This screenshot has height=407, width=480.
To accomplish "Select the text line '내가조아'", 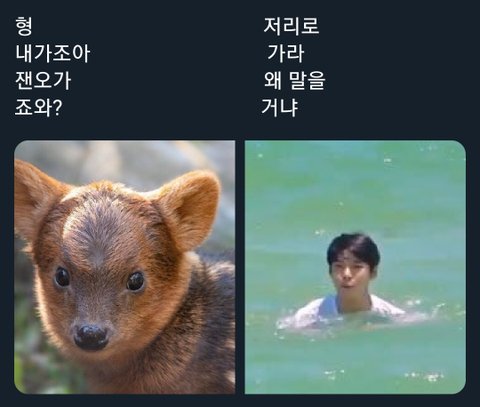I will [53, 53].
